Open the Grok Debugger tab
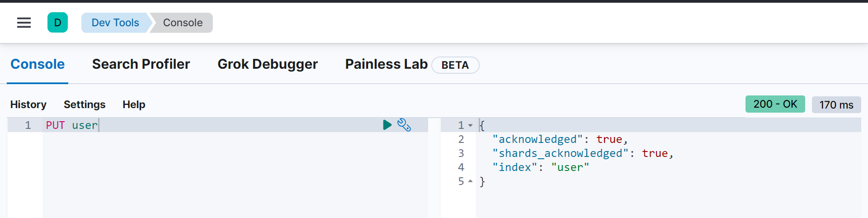Viewport: 868px width, 218px height. tap(267, 64)
